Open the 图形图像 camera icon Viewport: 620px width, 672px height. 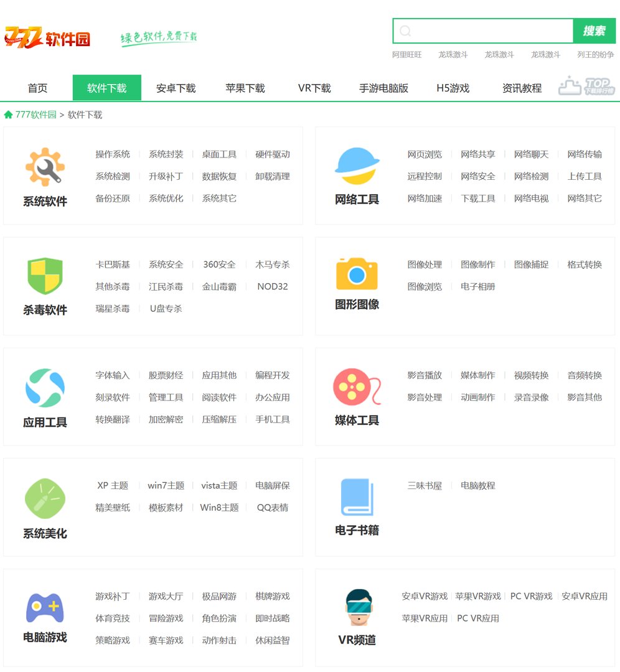[x=356, y=274]
